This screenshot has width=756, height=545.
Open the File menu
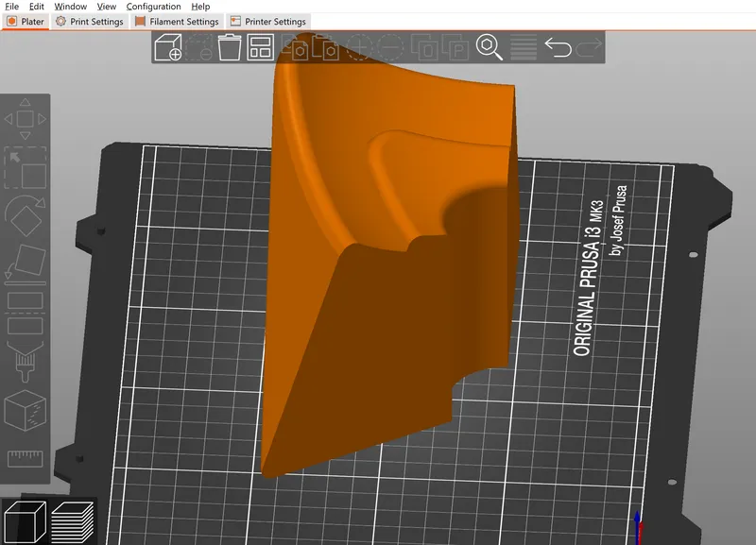coord(12,7)
